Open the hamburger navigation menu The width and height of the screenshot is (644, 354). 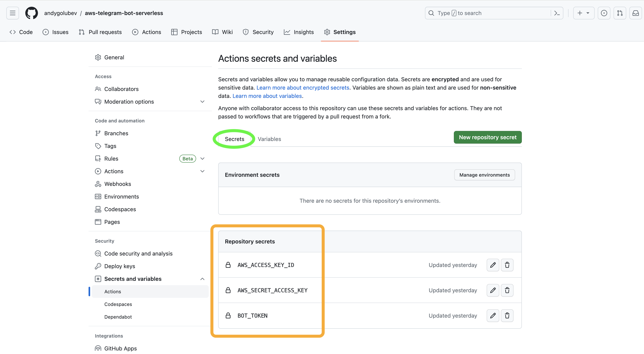tap(12, 13)
